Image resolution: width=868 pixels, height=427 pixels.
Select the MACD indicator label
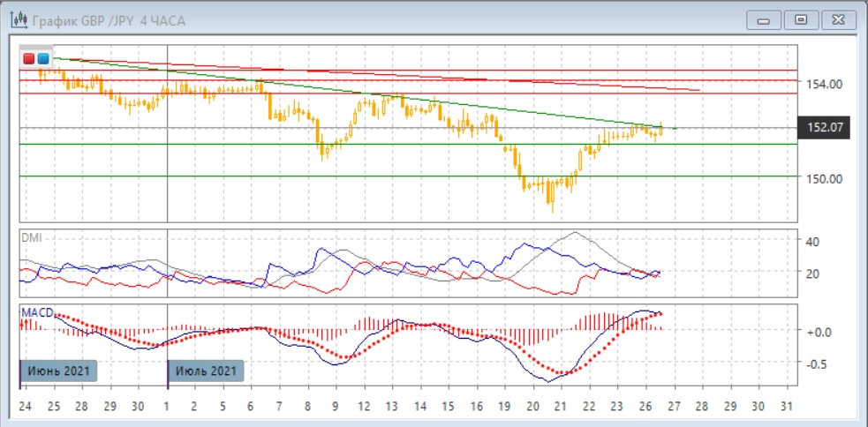click(x=38, y=312)
